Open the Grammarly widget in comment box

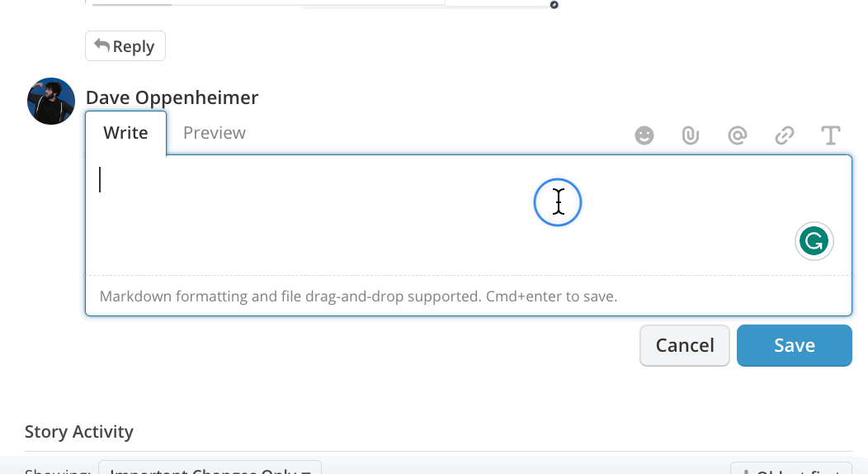[x=814, y=241]
